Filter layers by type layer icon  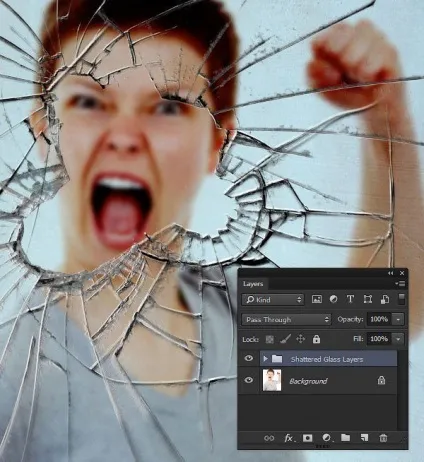350,299
